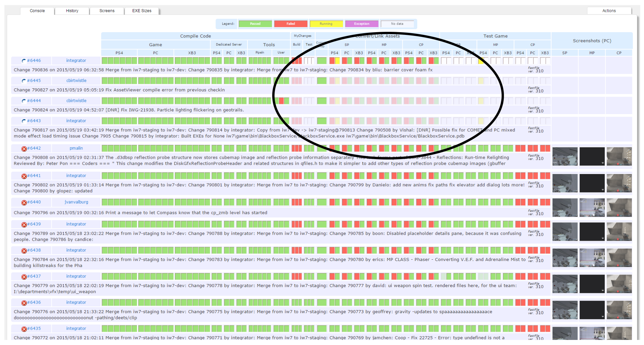Click the failed status icon beside #6440

pos(24,202)
